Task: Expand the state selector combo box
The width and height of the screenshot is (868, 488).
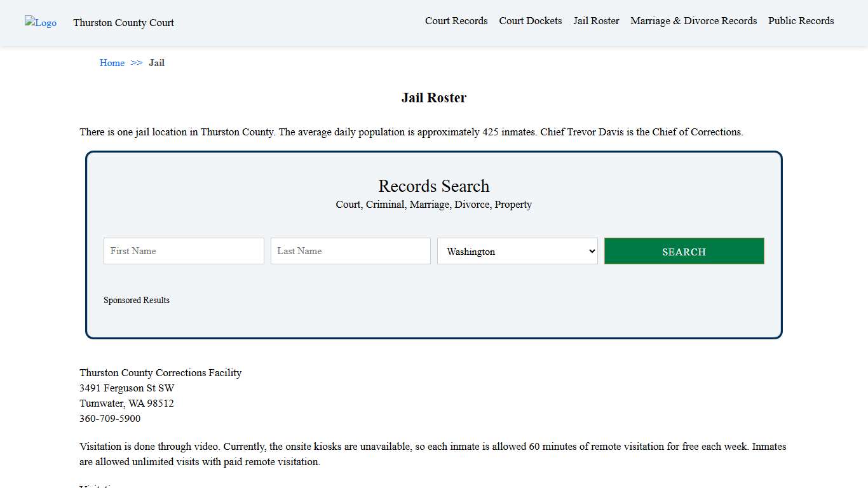Action: (517, 251)
